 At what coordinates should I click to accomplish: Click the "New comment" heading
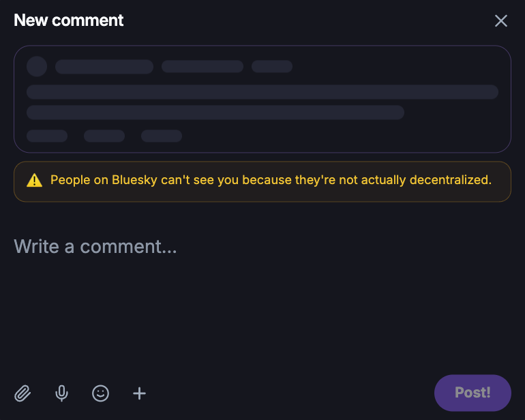[69, 20]
